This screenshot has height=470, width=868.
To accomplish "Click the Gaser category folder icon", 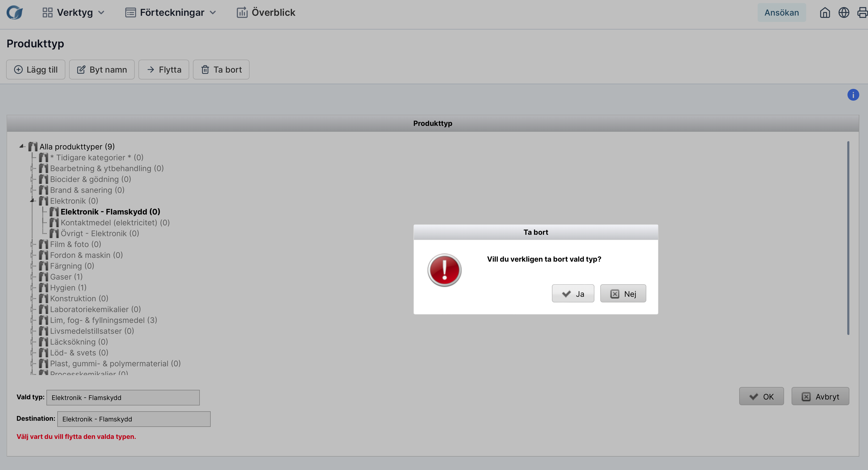I will [43, 277].
